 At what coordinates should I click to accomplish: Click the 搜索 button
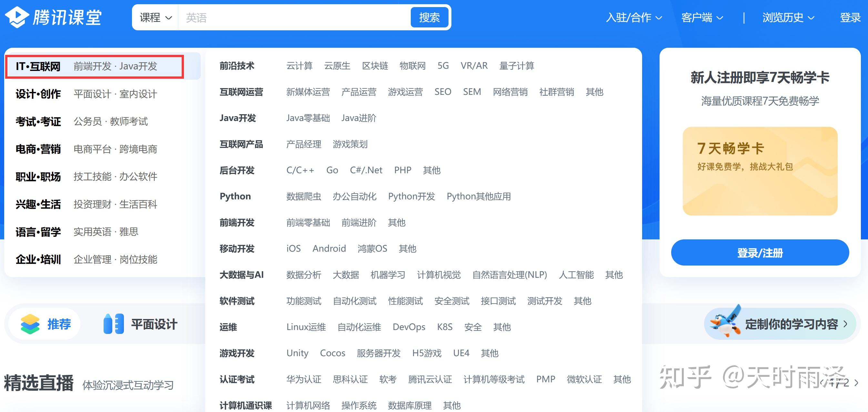pos(429,17)
